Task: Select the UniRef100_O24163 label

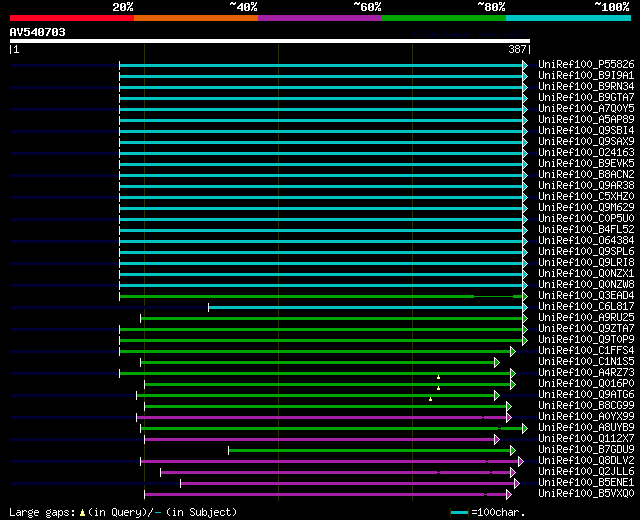Action: pyautogui.click(x=586, y=153)
